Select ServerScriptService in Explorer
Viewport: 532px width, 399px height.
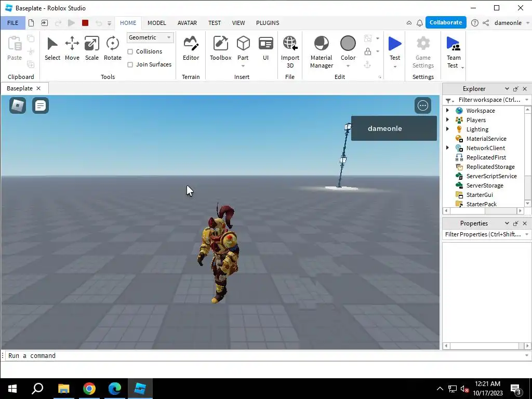tap(491, 176)
